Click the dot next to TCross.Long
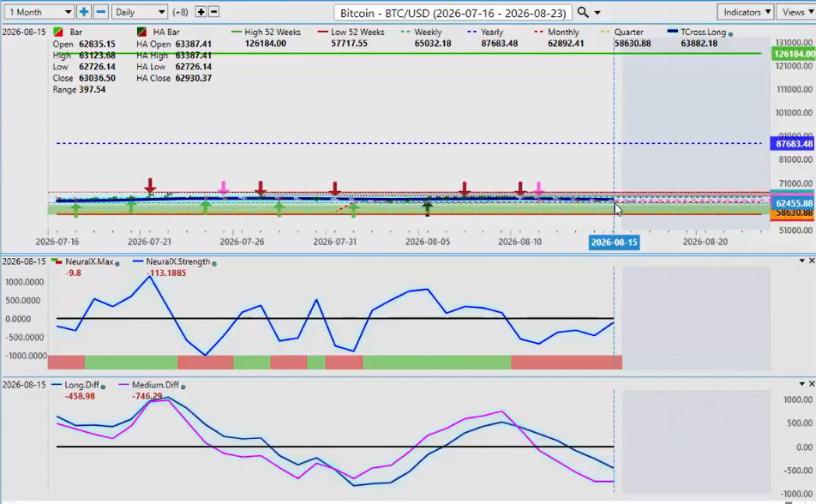 730,33
